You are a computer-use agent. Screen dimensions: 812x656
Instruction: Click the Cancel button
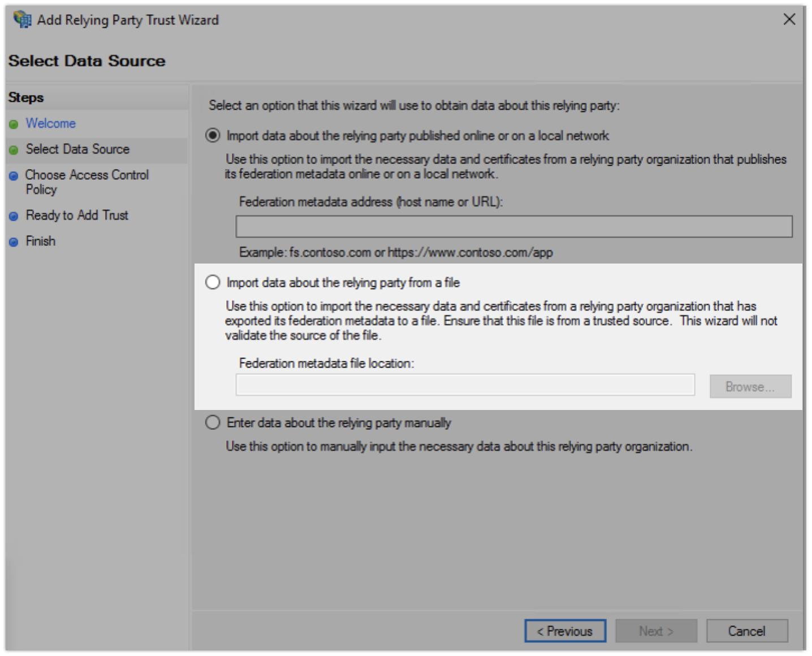747,631
